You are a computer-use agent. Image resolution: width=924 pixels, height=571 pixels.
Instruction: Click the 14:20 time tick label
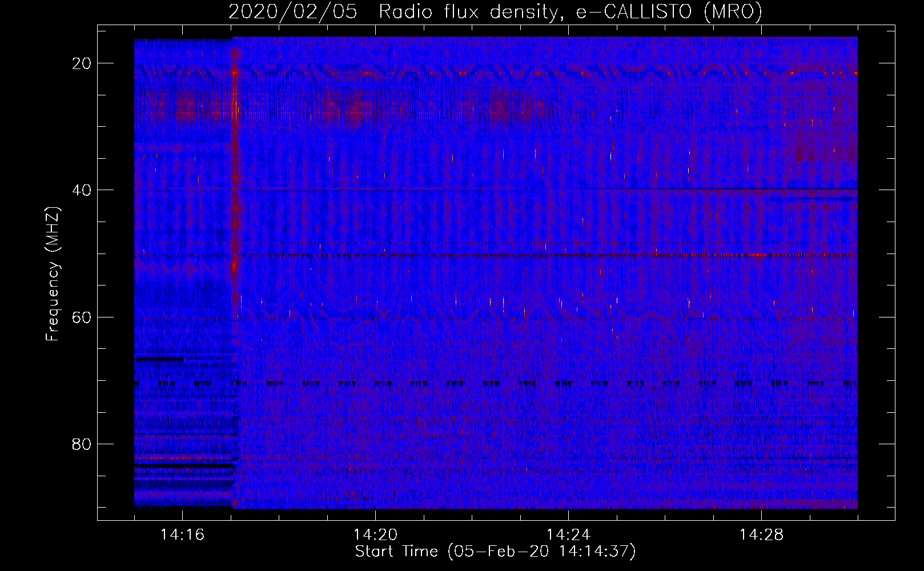click(x=375, y=535)
